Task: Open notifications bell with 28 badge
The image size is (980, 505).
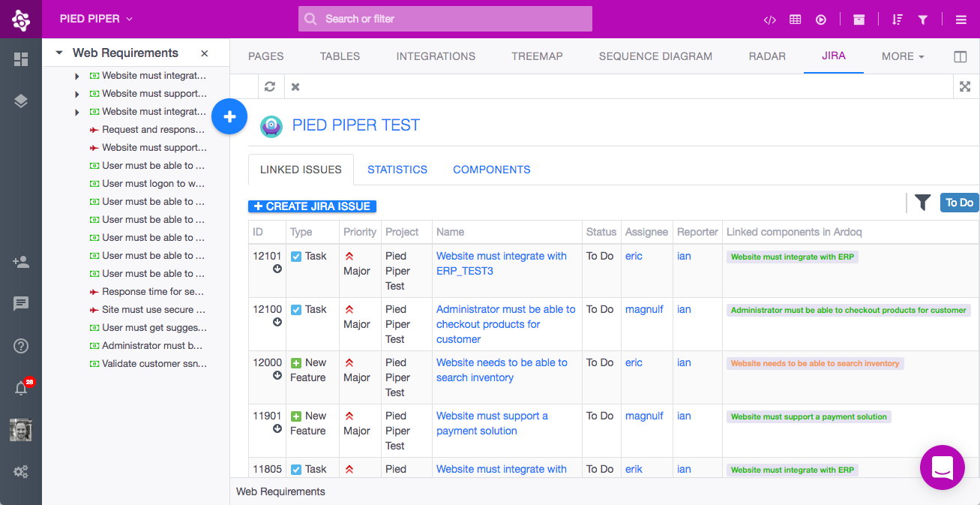Action: point(22,387)
